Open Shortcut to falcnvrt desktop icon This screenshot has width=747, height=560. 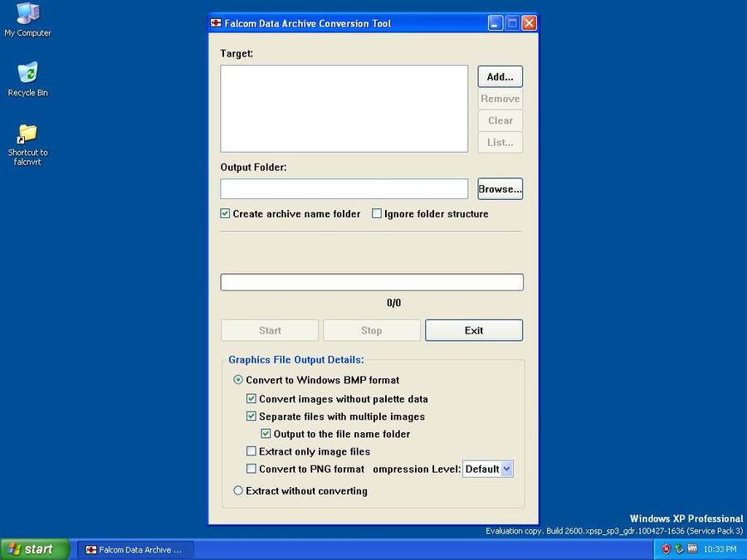pyautogui.click(x=27, y=134)
